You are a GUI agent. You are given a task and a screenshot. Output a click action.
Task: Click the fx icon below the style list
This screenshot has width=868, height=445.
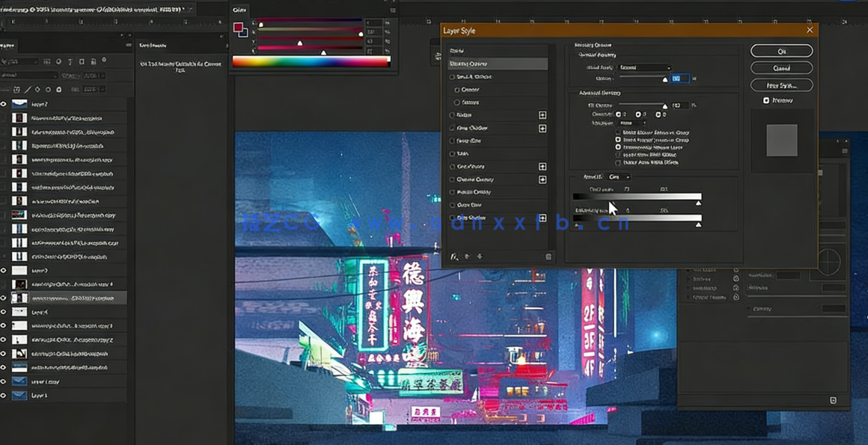click(453, 257)
